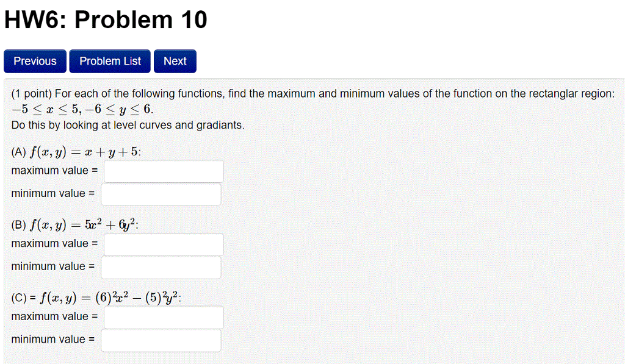Click maximum value label under part A
This screenshot has width=625, height=364.
54,171
